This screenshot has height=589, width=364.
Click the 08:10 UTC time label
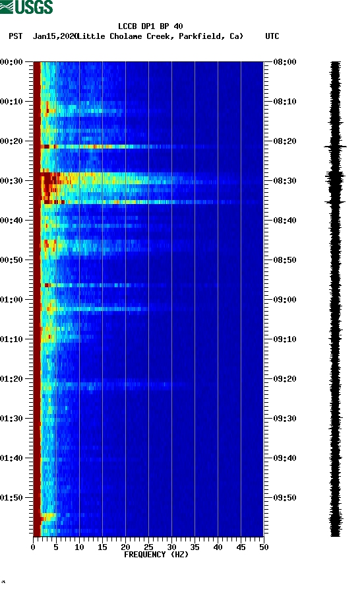[x=285, y=102]
